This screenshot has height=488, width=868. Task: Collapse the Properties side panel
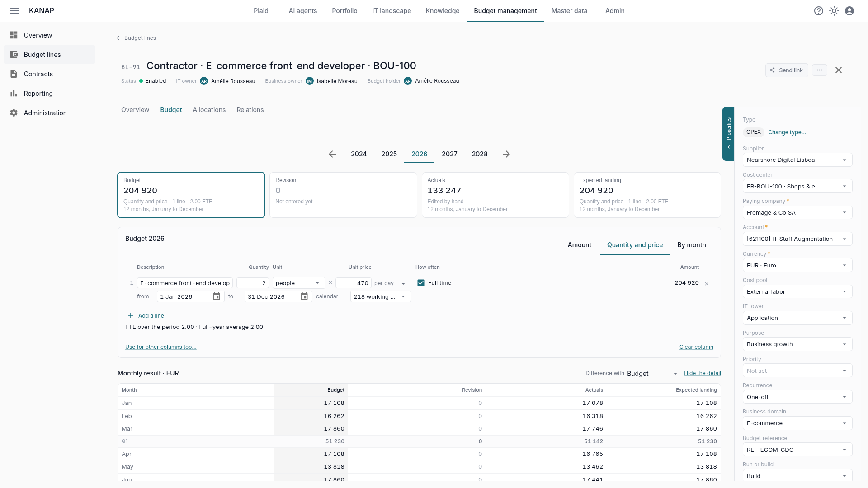(x=728, y=134)
